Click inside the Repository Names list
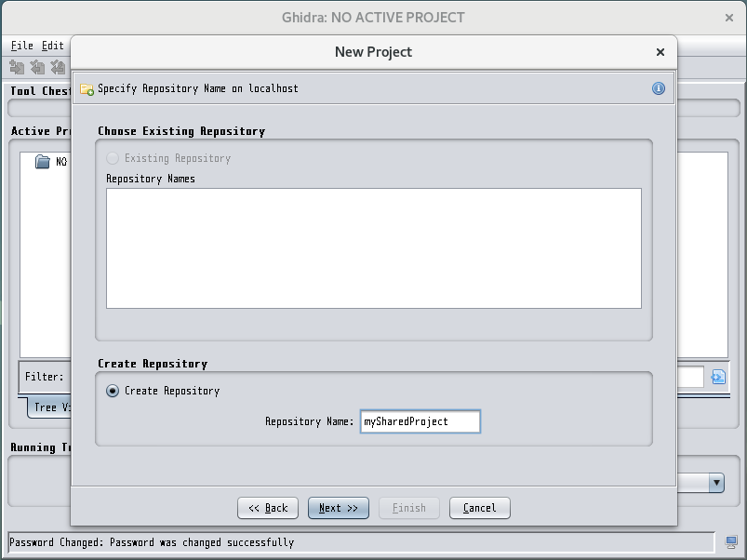747x560 pixels. [x=374, y=248]
